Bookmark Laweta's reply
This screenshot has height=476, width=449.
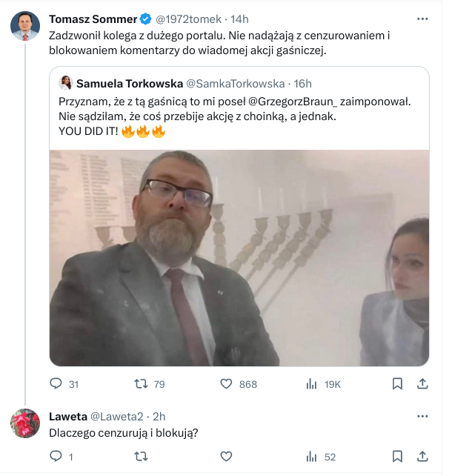(x=397, y=457)
